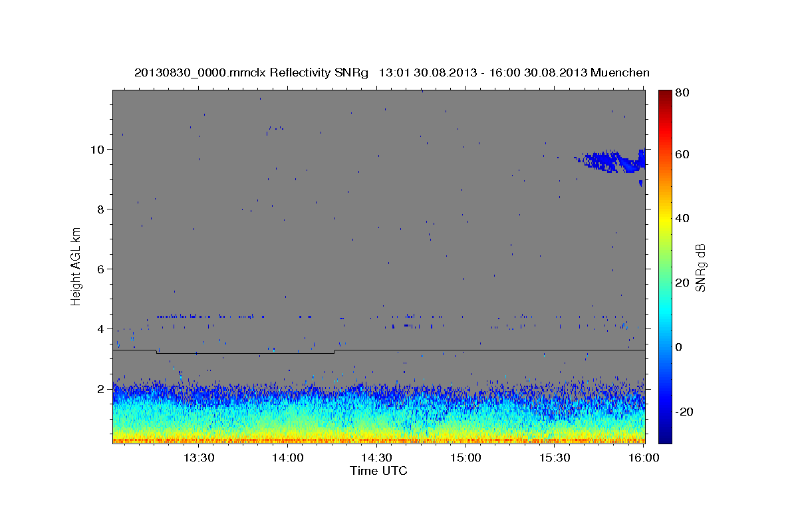
Task: Click the colorbar value -20
Action: [685, 412]
